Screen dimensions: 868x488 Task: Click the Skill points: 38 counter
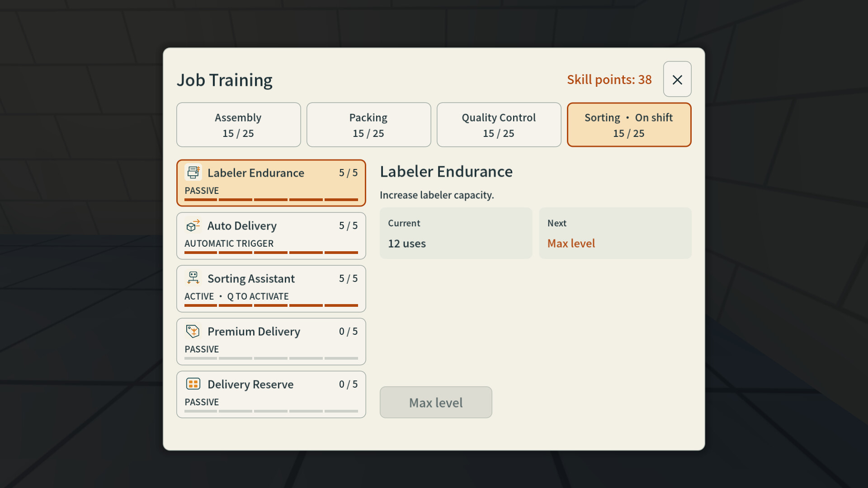(609, 80)
